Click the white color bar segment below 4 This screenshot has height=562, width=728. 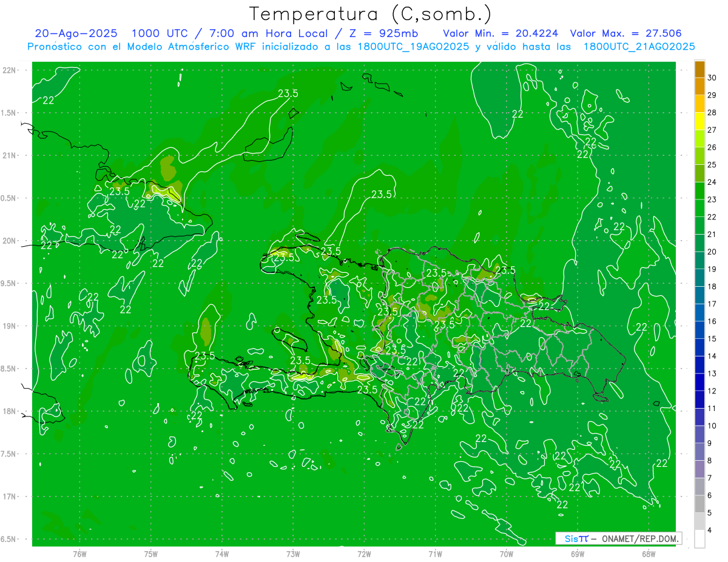pos(700,538)
